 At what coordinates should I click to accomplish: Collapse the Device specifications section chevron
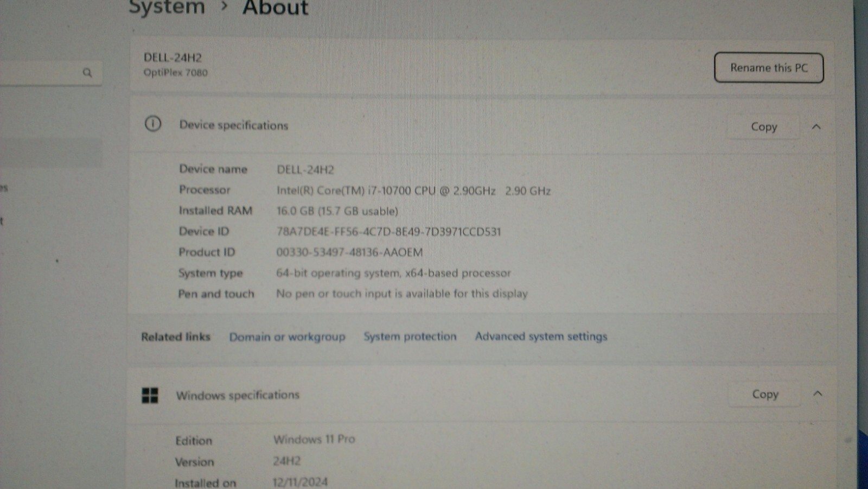pos(816,126)
